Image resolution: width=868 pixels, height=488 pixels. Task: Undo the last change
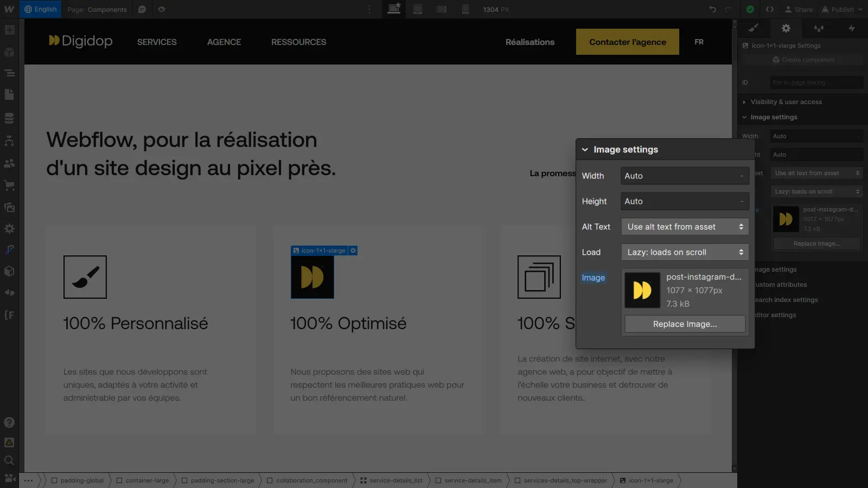point(712,9)
